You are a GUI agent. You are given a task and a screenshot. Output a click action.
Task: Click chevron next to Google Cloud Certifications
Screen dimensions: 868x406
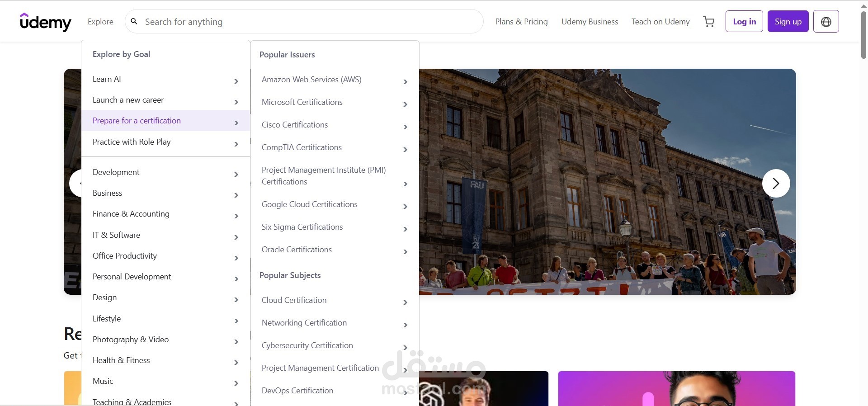pos(405,207)
